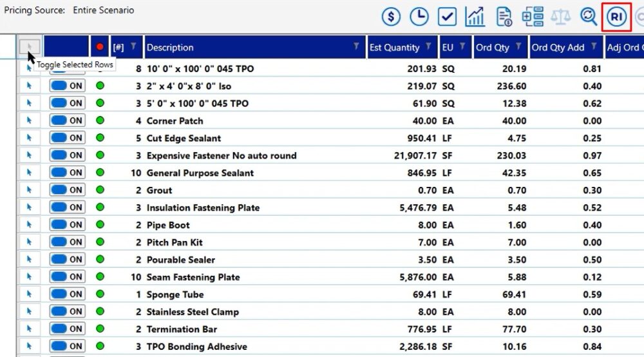Click the dollar sign pricing icon
This screenshot has width=644, height=357.
point(391,17)
